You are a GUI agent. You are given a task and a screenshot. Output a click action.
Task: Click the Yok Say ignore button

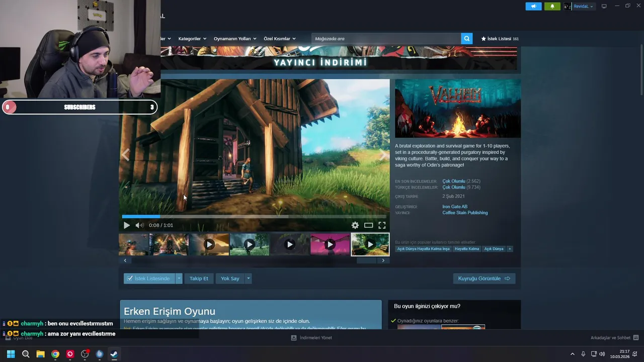[x=230, y=279]
